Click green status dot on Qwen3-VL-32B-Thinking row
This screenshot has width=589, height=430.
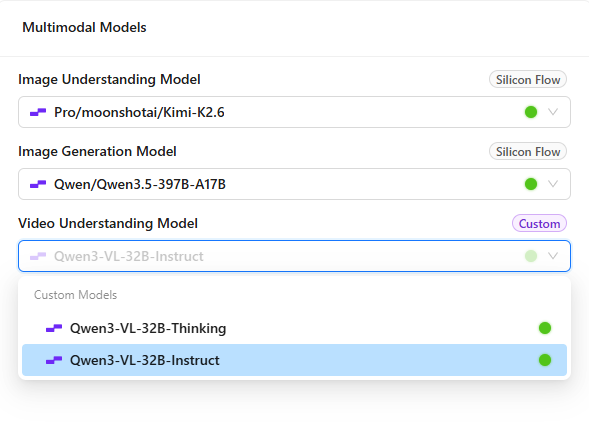click(545, 328)
